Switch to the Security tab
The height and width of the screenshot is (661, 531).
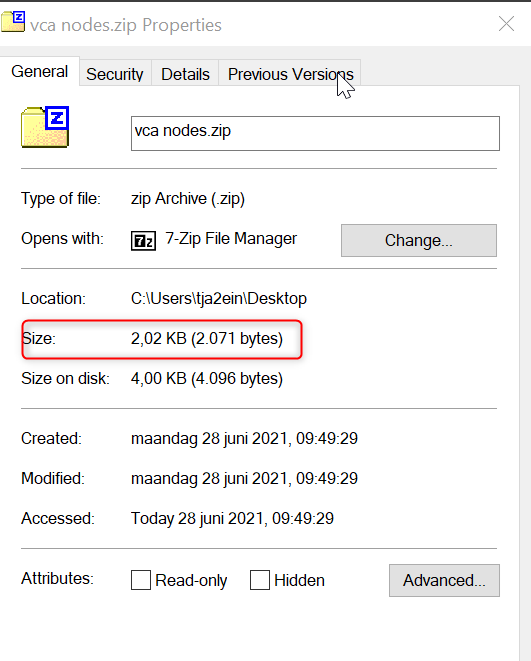(115, 74)
